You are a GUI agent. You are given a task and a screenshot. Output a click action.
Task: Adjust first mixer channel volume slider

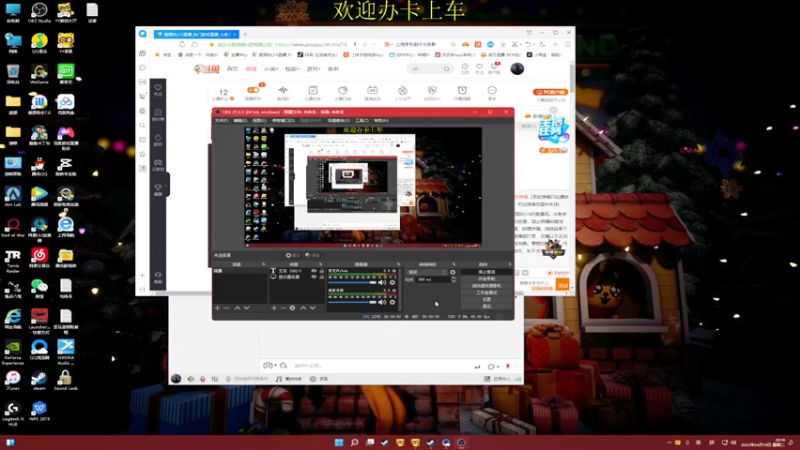[352, 282]
